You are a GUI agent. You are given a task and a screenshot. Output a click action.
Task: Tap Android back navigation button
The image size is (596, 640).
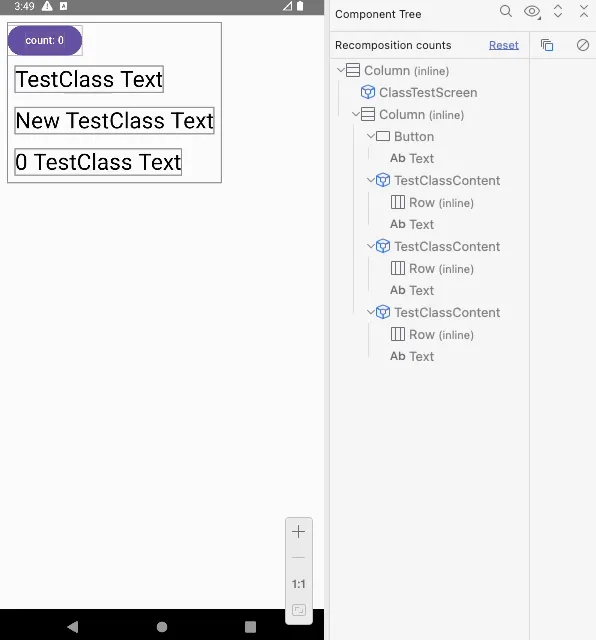tap(73, 627)
